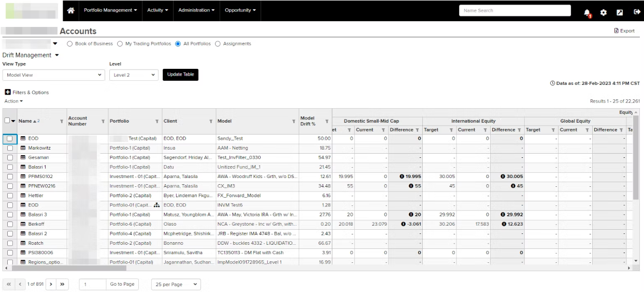This screenshot has height=296, width=644.
Task: Click the FX_Forward_Model cell
Action: (x=257, y=196)
